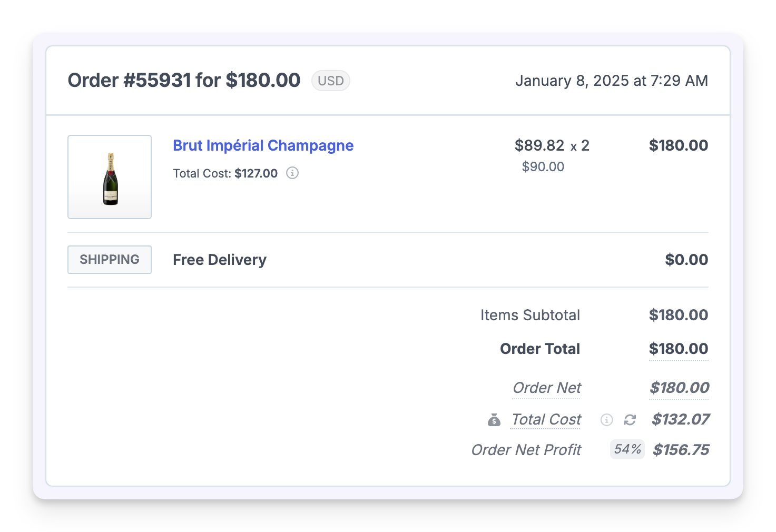Click the Total Cost value $132.07

680,419
